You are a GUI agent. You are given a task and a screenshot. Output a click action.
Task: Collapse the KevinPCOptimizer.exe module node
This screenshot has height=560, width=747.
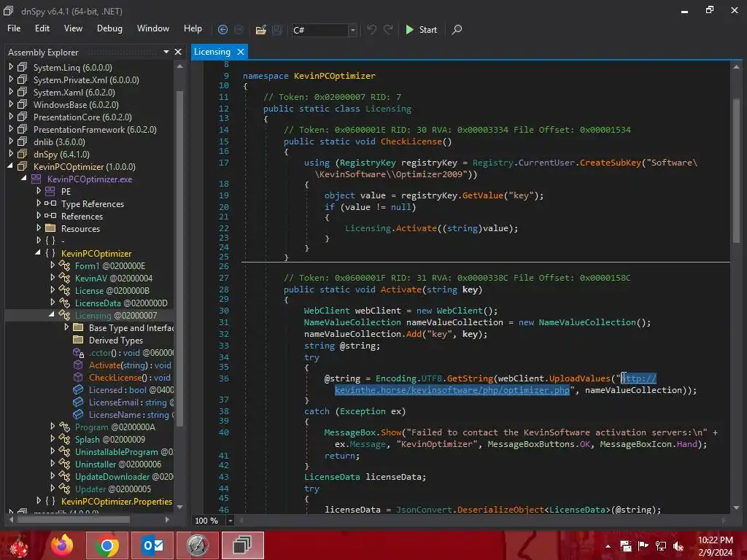click(x=24, y=179)
